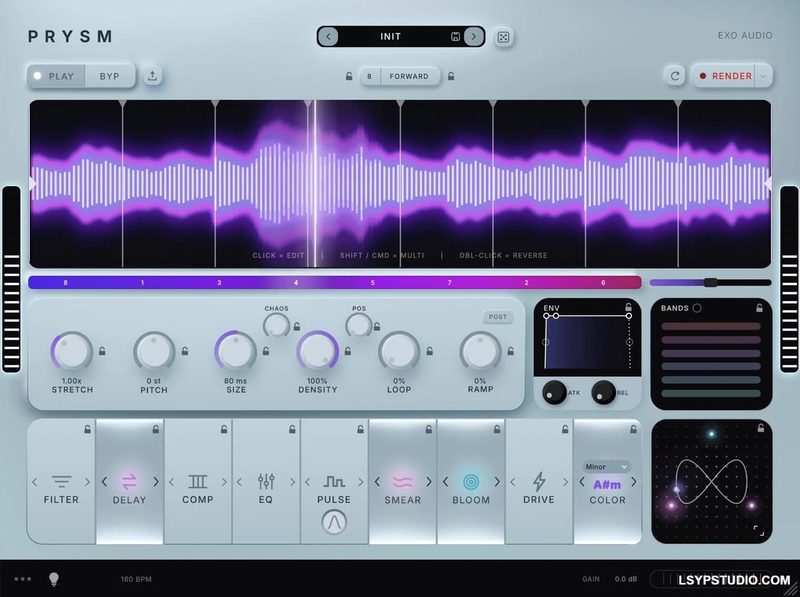Select slice 7 in the order bar
Screen dimensions: 800x597
[x=449, y=283]
